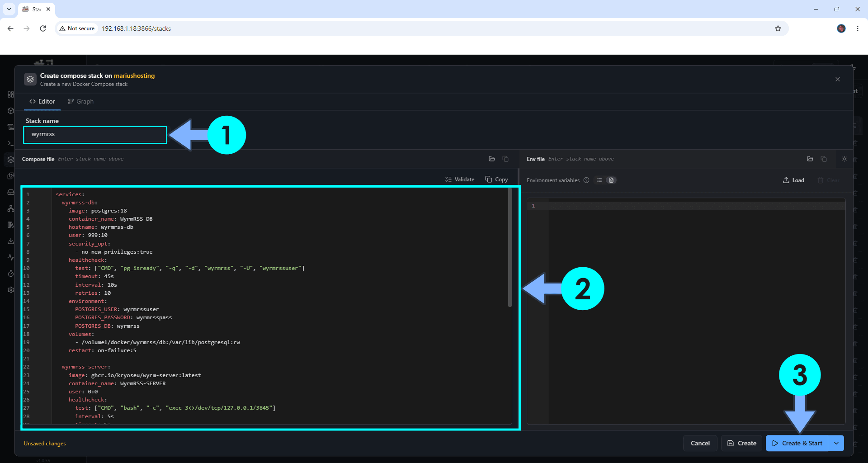Screen dimensions: 868x463
Task: Click the Cancel button
Action: 700,444
